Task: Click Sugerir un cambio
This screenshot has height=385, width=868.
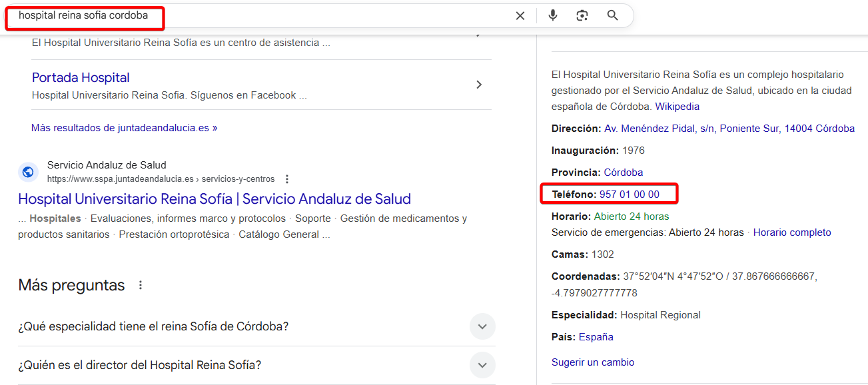Action: click(x=593, y=362)
